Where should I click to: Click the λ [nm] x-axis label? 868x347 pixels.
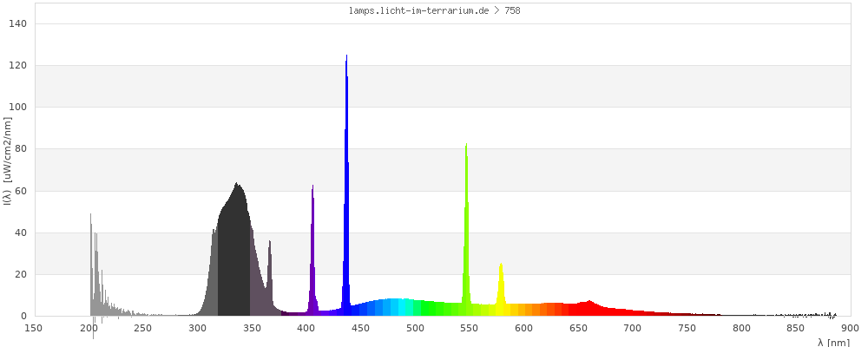[x=833, y=342]
